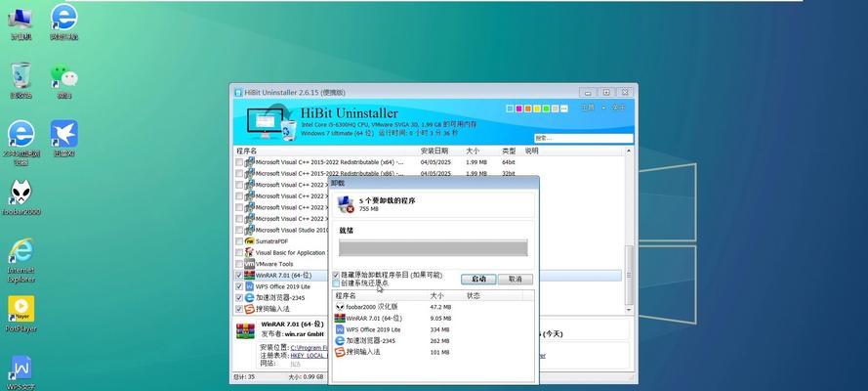Click 取消 button in uninstall dialog
Viewport: 868px width, 391px height.
tap(516, 280)
